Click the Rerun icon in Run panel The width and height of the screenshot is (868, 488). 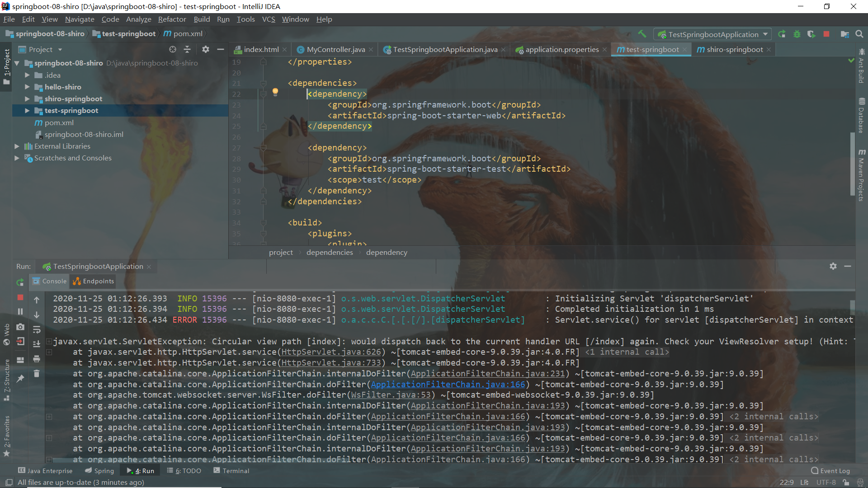pos(20,282)
